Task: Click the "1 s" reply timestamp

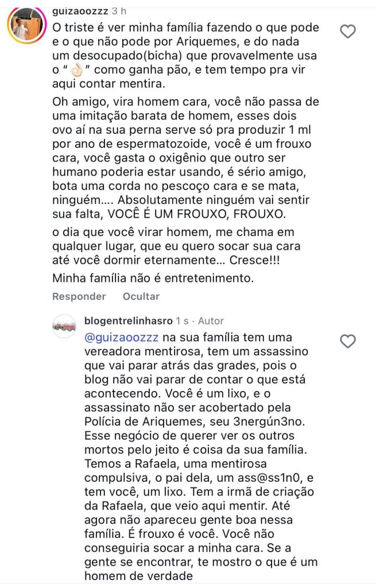Action: pyautogui.click(x=182, y=320)
